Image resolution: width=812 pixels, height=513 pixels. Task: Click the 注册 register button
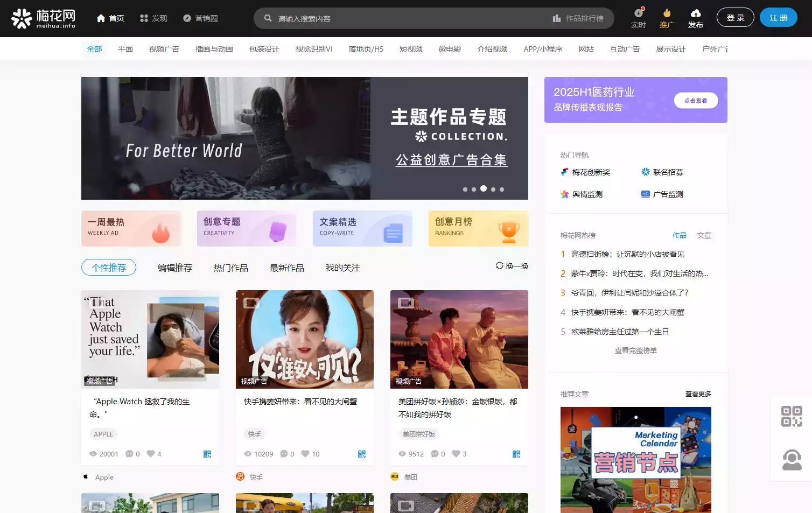pyautogui.click(x=779, y=18)
